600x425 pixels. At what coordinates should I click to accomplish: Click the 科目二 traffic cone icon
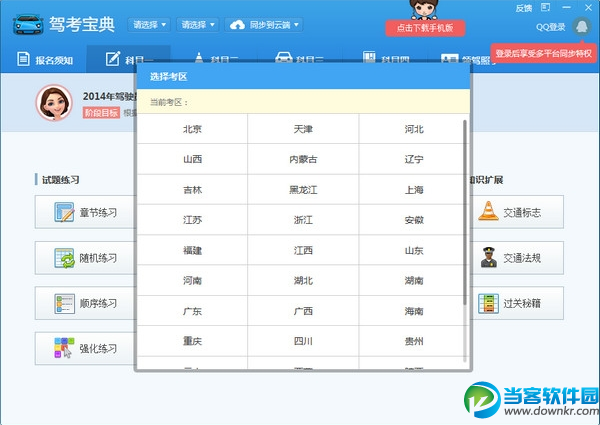click(x=199, y=57)
